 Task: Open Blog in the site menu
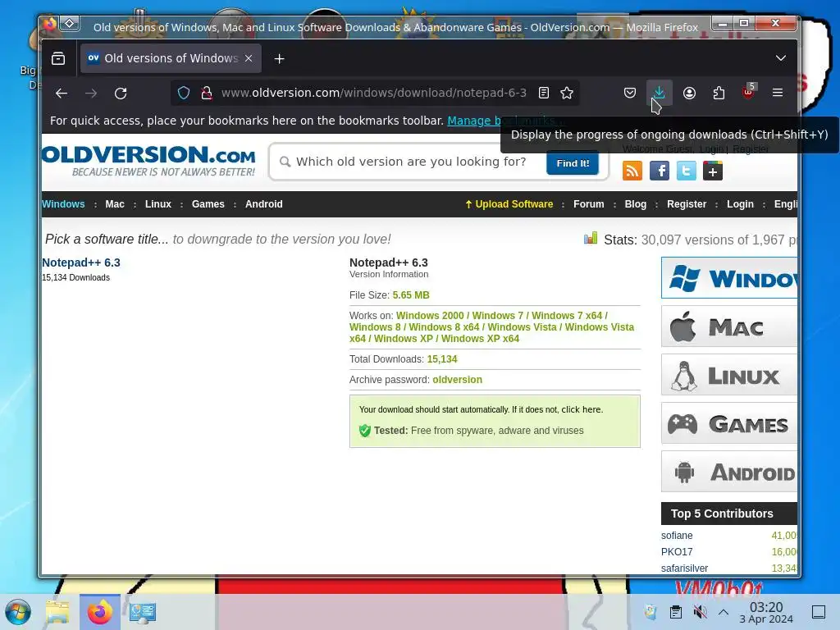[636, 204]
